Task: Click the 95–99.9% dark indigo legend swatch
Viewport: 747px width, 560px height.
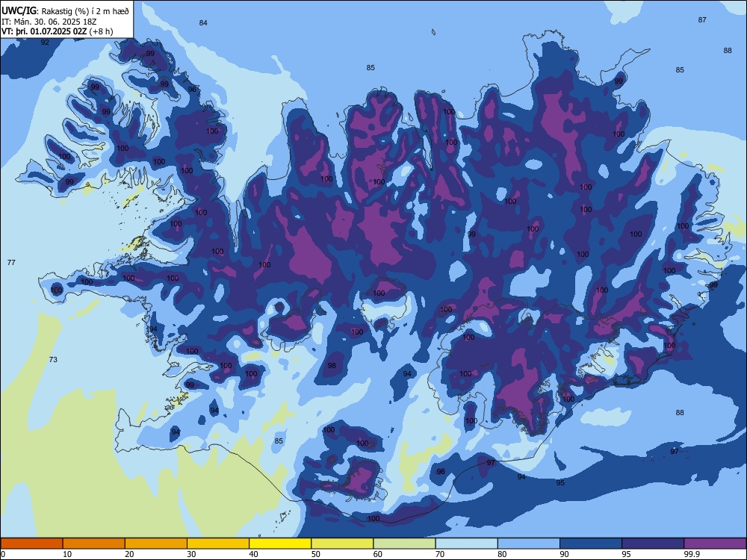Action: [653, 544]
